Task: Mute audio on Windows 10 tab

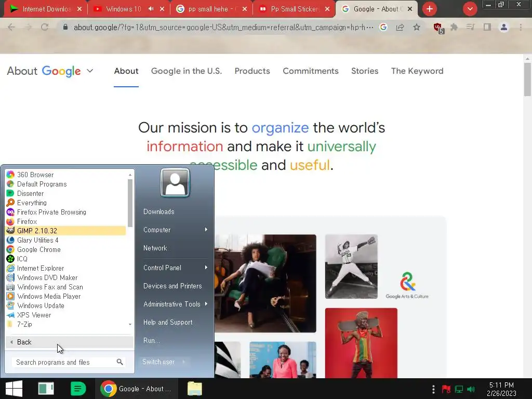Action: click(x=151, y=9)
